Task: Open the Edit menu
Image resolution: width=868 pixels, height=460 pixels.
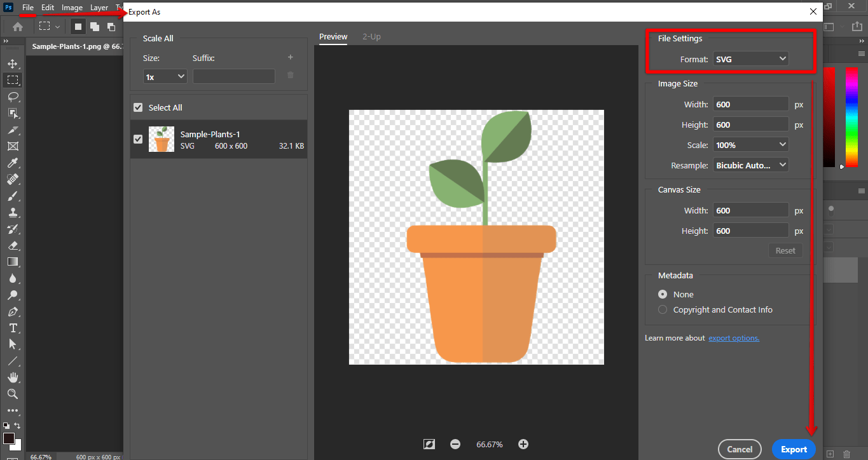Action: [47, 8]
